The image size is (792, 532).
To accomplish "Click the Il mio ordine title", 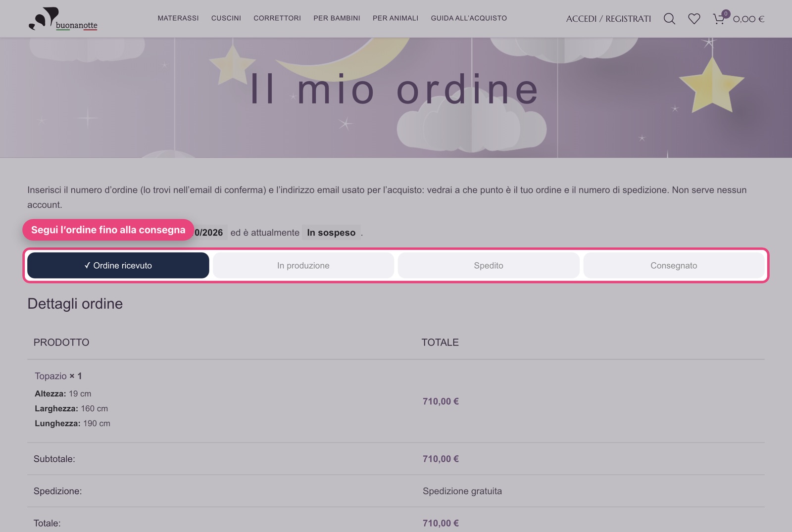I will (395, 89).
